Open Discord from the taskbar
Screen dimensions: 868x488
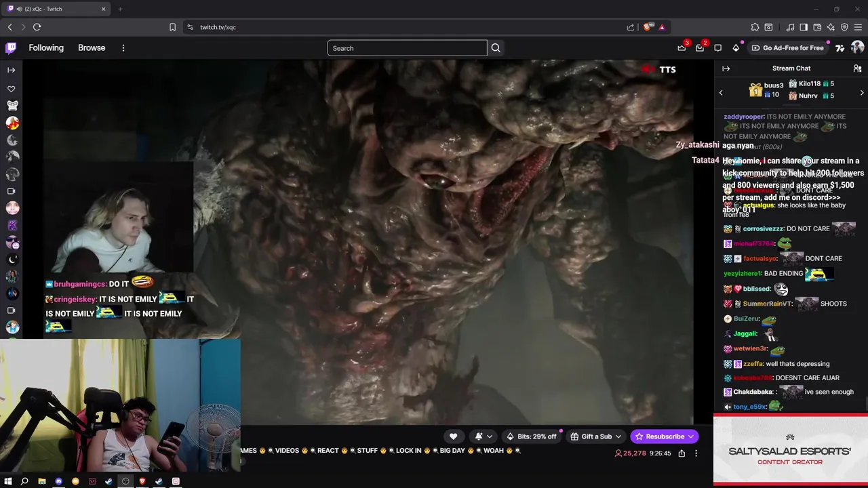click(x=58, y=481)
